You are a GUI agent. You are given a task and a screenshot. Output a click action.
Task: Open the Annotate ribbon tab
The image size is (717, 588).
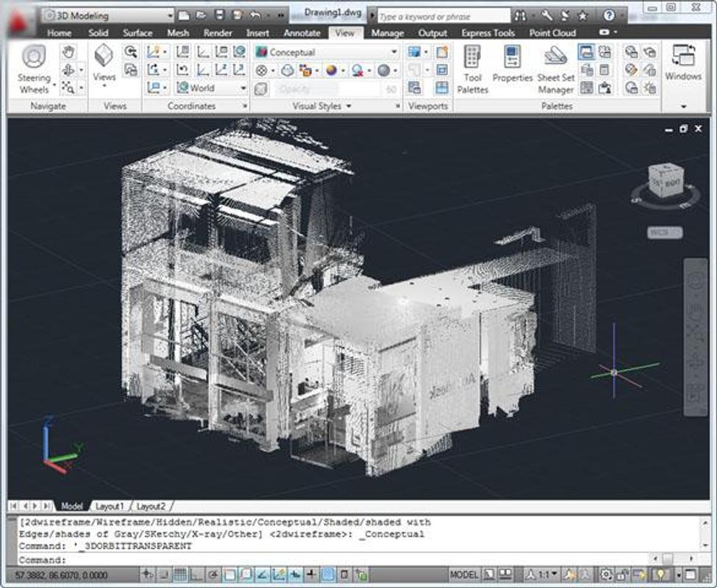302,33
